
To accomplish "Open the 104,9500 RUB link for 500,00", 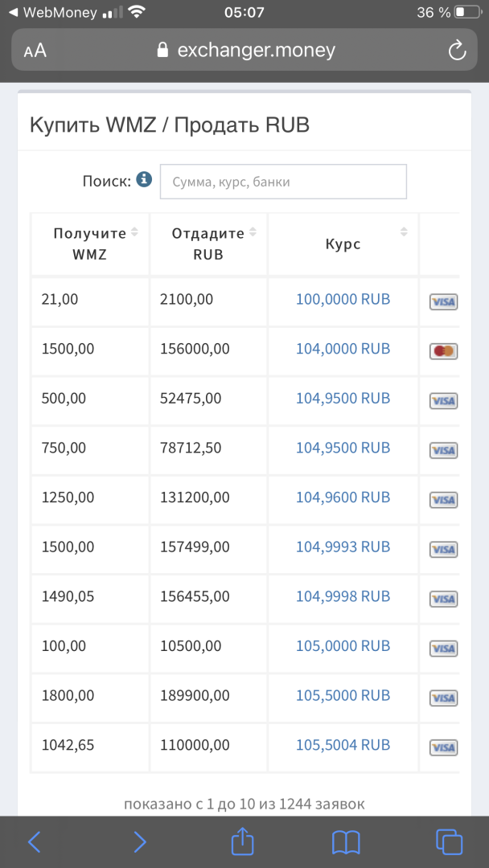I will pyautogui.click(x=343, y=398).
